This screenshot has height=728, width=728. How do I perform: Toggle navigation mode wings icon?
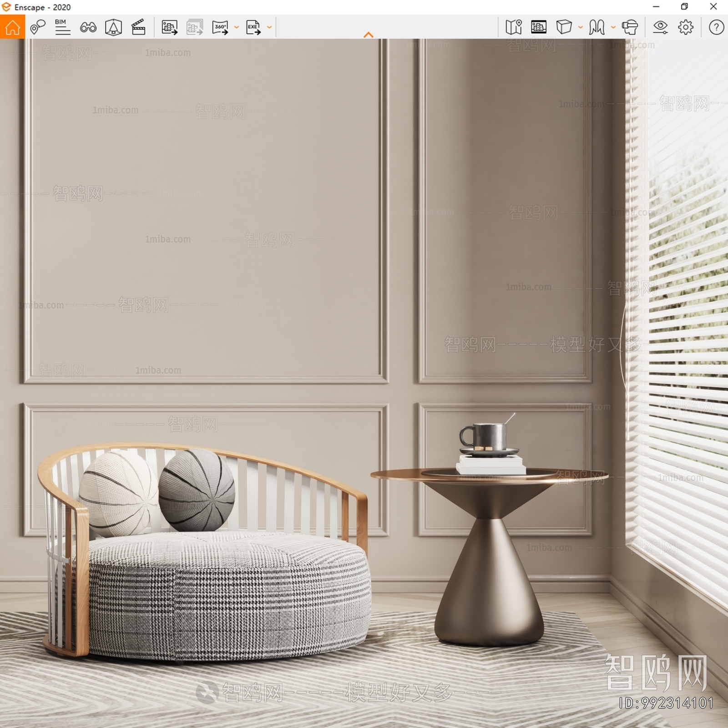point(597,27)
